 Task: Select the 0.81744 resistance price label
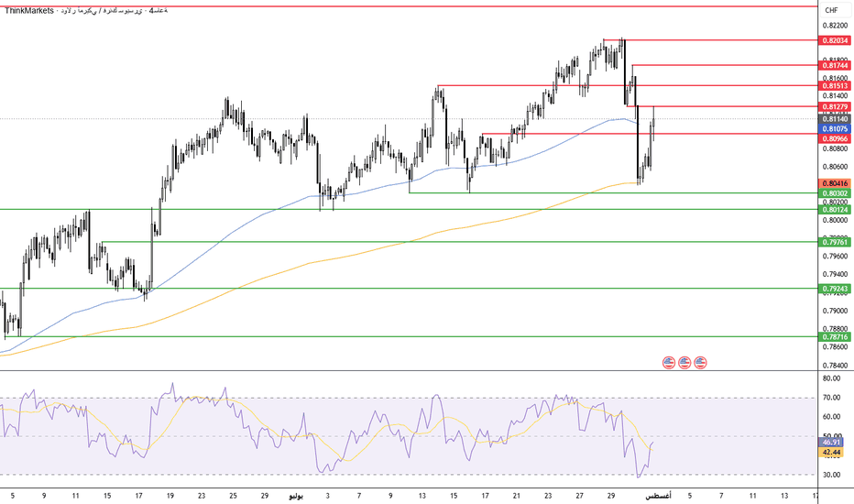click(835, 65)
